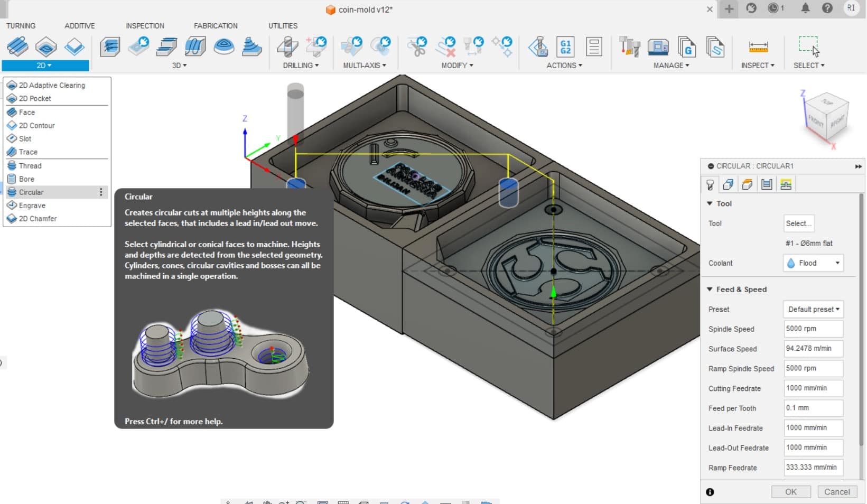Screen dimensions: 867x504
Task: Click the Select... tool button
Action: point(798,223)
